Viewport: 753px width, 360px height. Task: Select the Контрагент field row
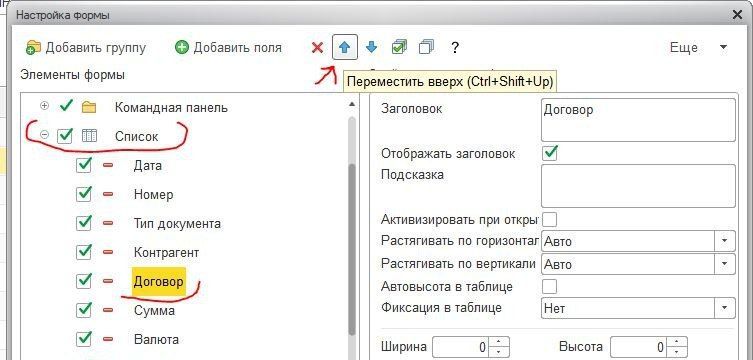pos(166,252)
